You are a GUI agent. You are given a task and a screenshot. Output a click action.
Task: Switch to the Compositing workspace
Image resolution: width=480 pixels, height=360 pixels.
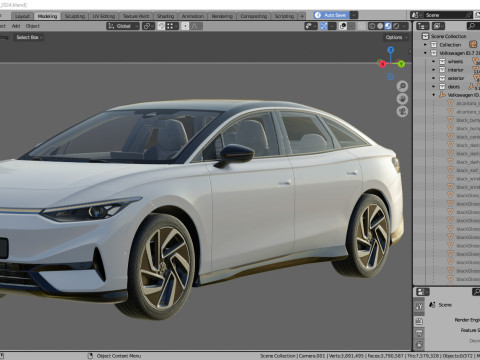coord(254,16)
